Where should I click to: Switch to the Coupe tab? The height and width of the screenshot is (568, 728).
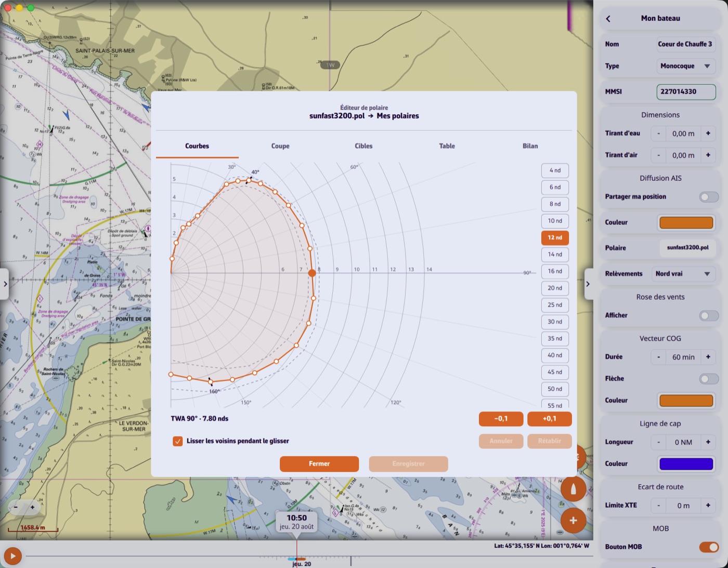[x=280, y=146]
